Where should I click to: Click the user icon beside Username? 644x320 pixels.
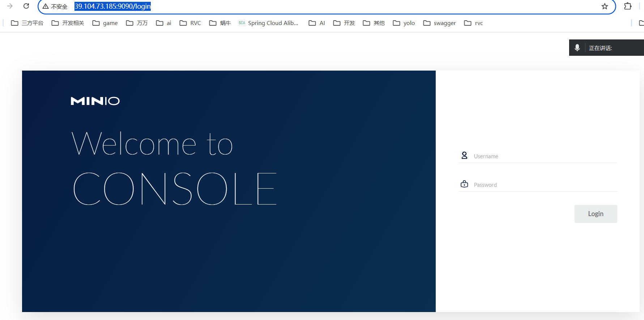click(x=464, y=156)
